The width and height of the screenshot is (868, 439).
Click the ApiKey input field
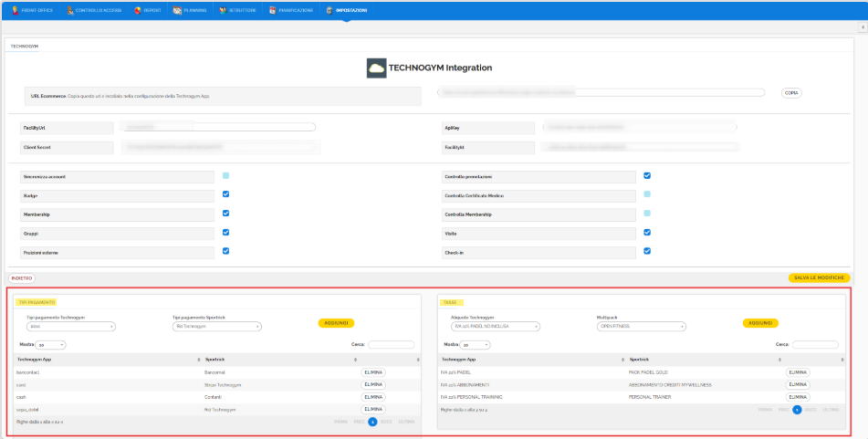tap(640, 128)
